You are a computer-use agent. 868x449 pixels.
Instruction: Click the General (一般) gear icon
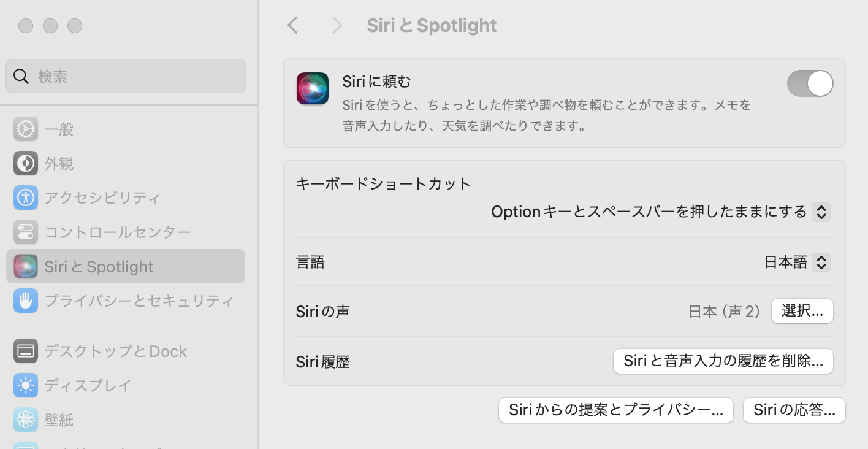tap(26, 129)
